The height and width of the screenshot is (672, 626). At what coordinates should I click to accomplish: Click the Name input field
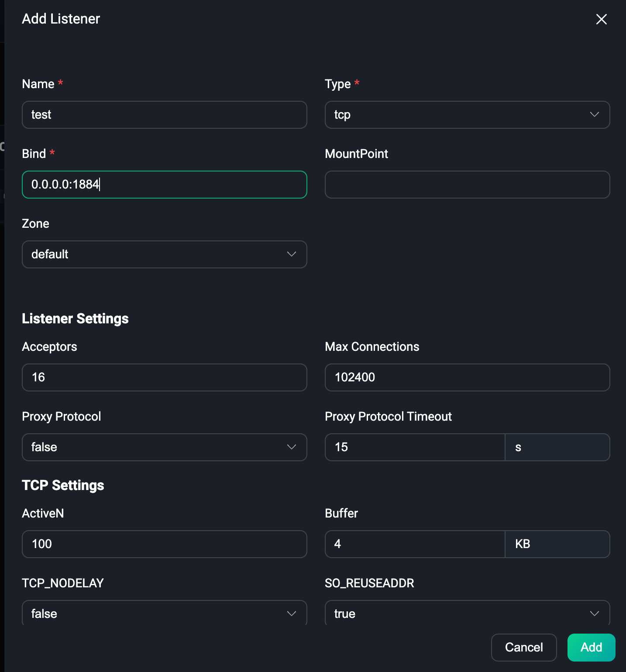[x=164, y=115]
